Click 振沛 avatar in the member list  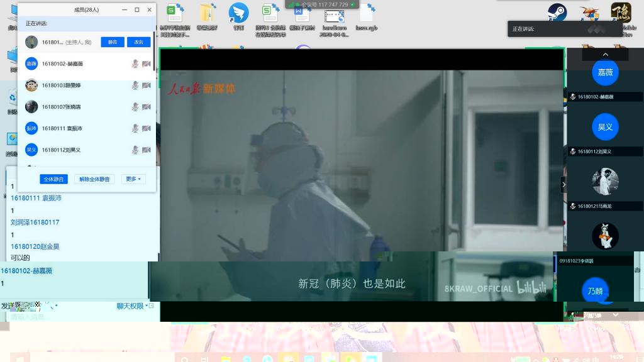[x=31, y=128]
